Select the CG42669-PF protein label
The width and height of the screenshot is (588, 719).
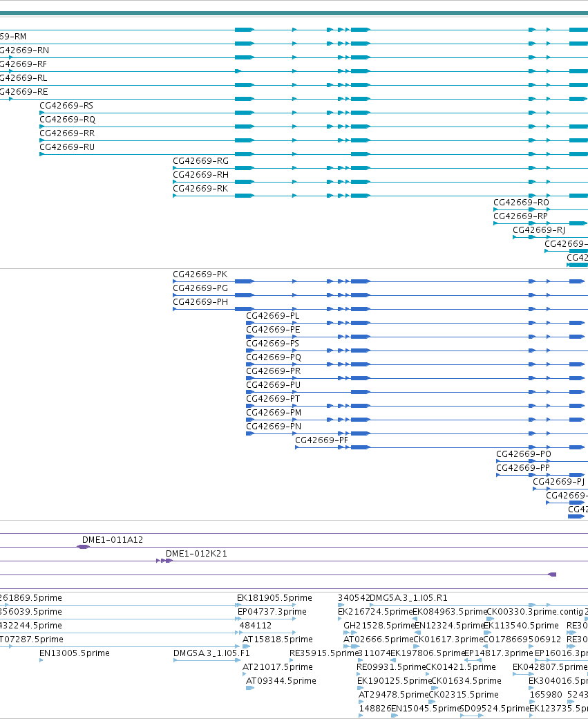click(x=321, y=440)
